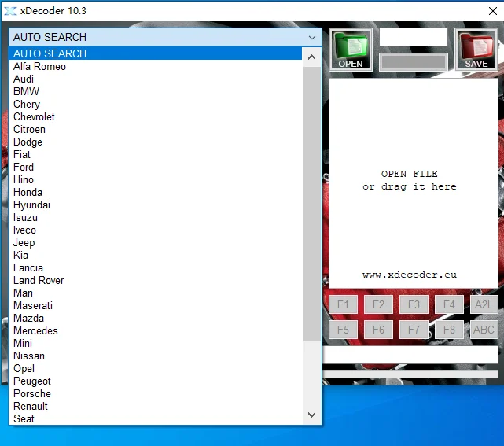
Task: Click the F1 function button
Action: (343, 304)
